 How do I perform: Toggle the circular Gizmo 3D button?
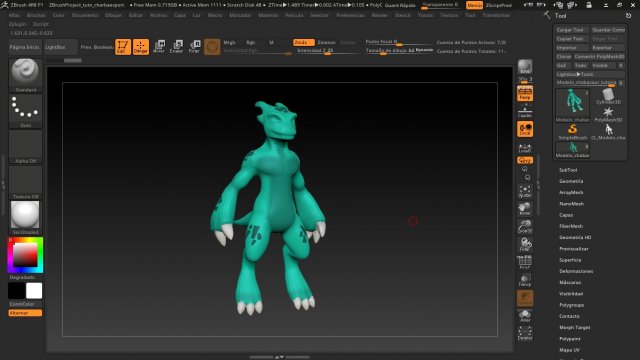pos(212,47)
